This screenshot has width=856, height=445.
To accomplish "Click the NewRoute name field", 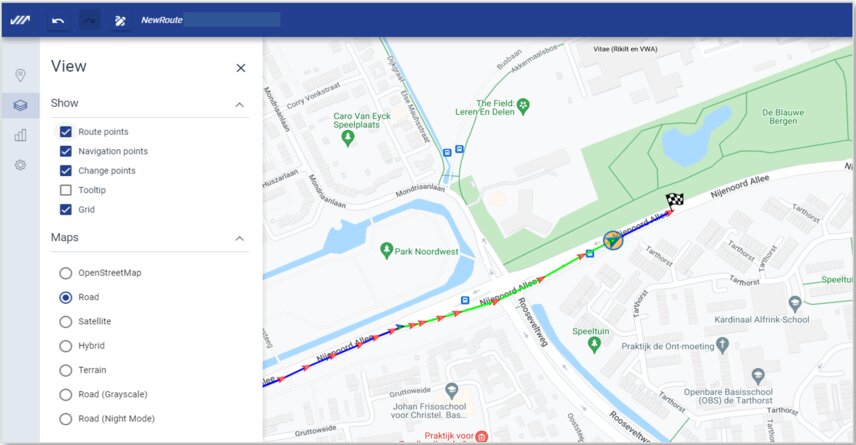I will tap(230, 20).
